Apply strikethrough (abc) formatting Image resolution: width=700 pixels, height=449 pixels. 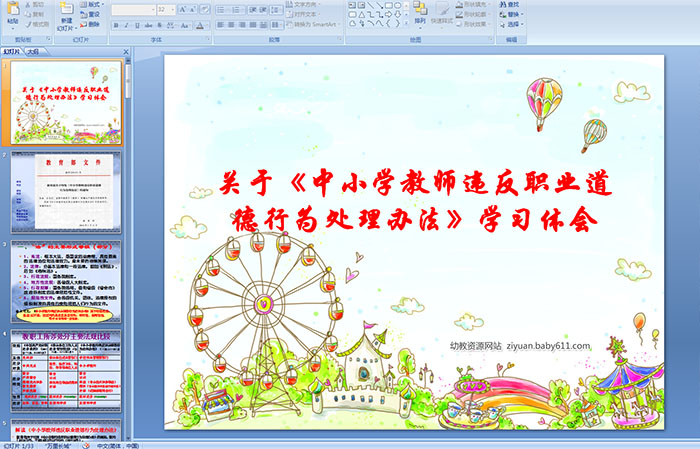[x=149, y=25]
